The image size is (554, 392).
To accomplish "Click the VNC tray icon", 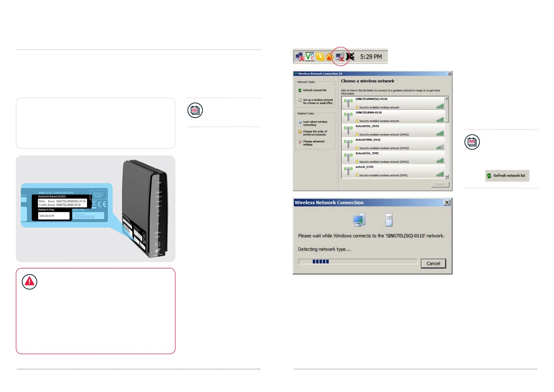I will click(x=309, y=57).
